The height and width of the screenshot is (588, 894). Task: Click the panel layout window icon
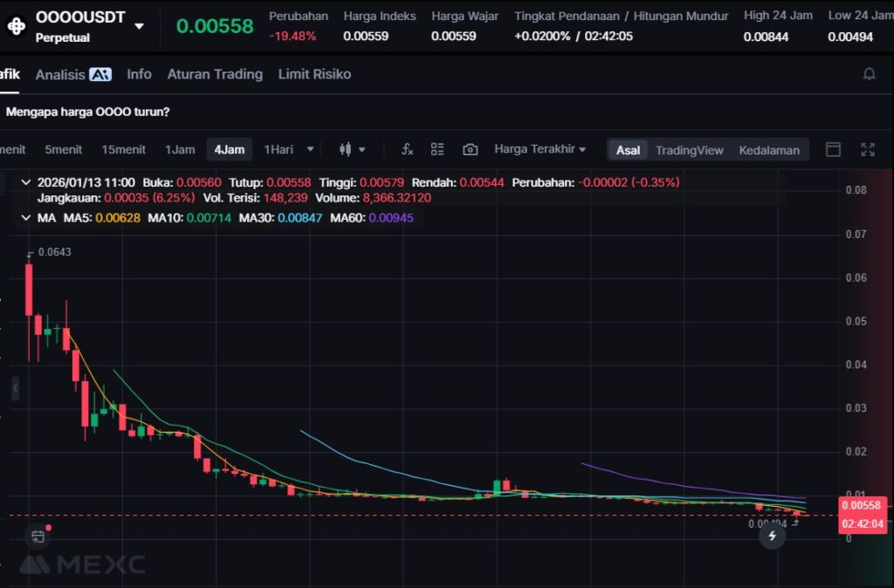833,149
